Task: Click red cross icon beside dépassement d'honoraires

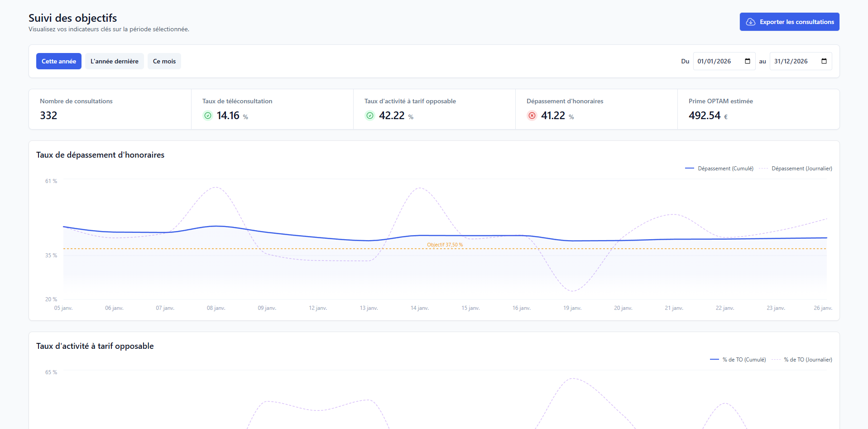Action: point(532,116)
